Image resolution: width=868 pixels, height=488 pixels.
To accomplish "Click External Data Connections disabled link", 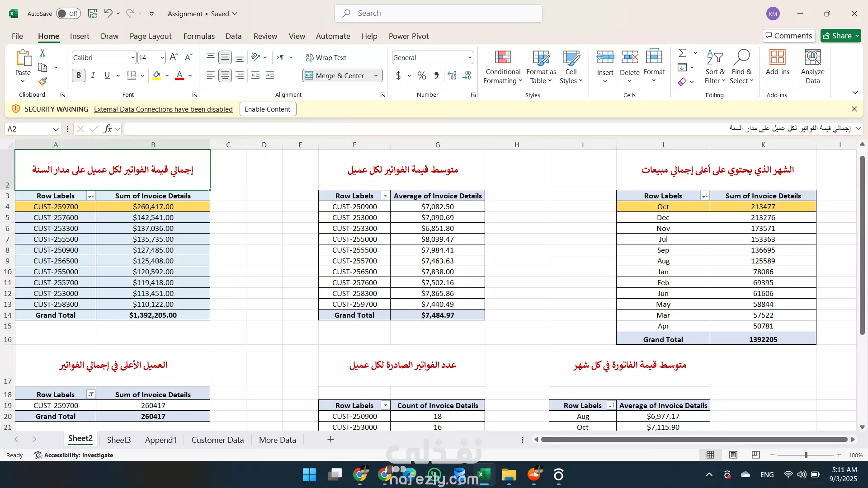I will coord(163,109).
